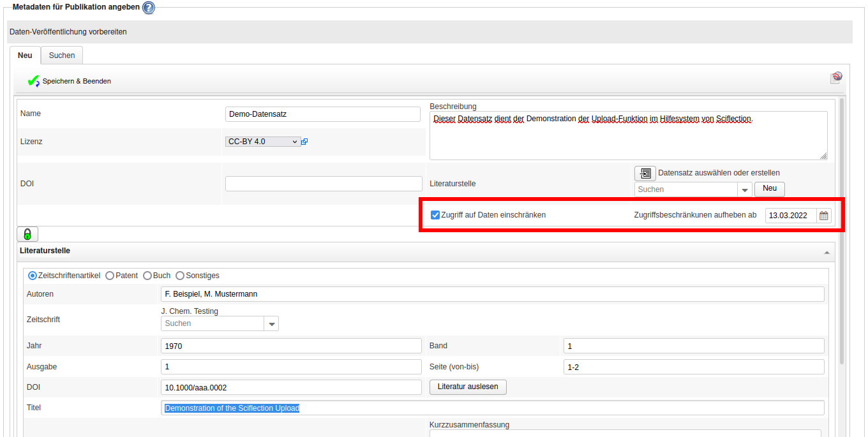Choose the Sonstiges radio option
This screenshot has width=868, height=437.
pos(180,276)
